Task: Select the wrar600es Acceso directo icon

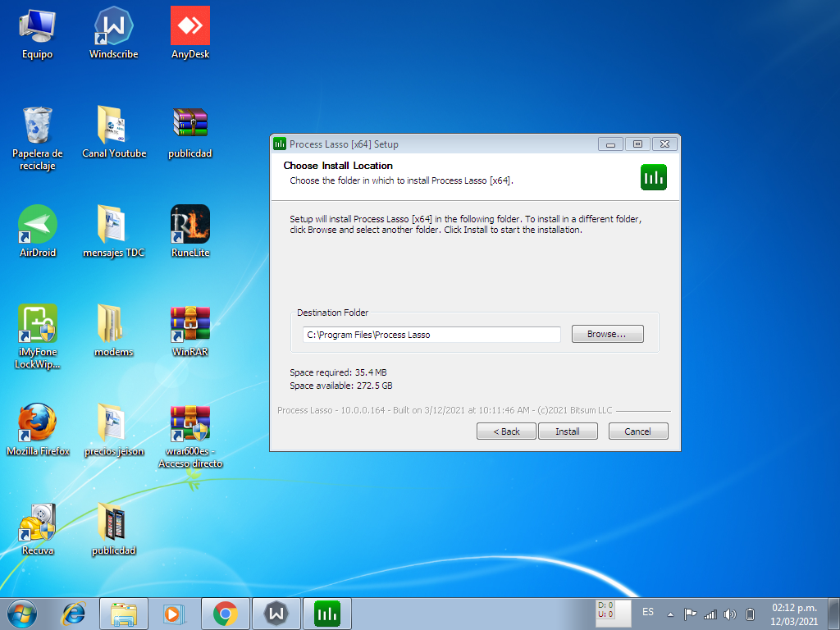Action: click(x=190, y=436)
